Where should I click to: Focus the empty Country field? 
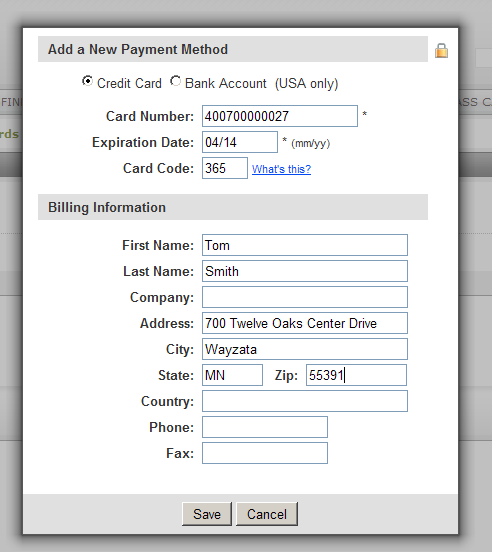305,401
